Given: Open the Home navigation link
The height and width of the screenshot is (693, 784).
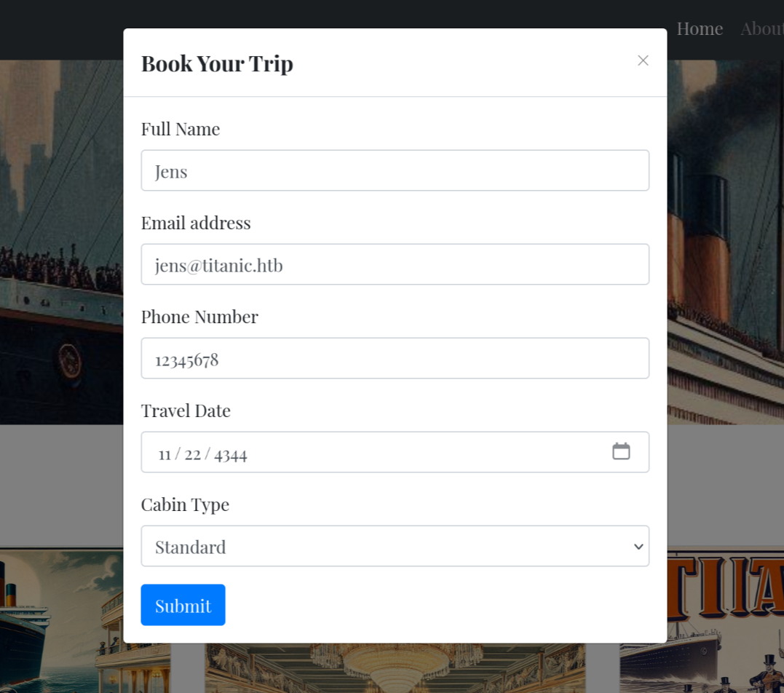Looking at the screenshot, I should (x=700, y=29).
